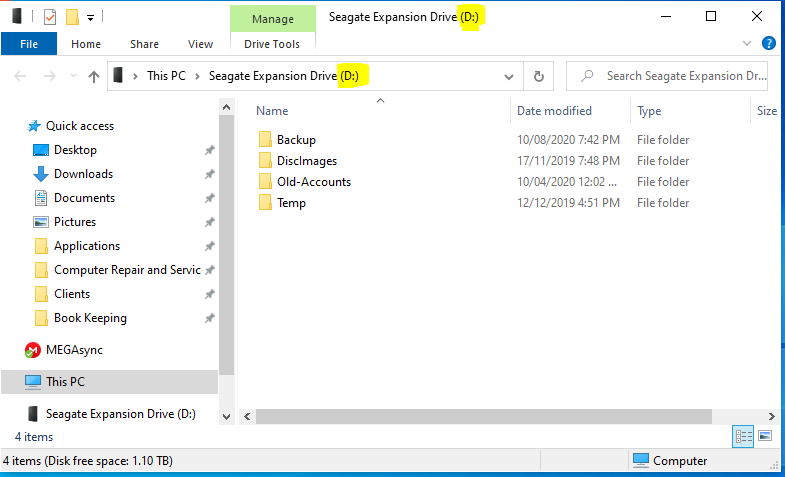
Task: Select Seagate Expansion Drive (D:) in navigation pane
Action: 120,414
